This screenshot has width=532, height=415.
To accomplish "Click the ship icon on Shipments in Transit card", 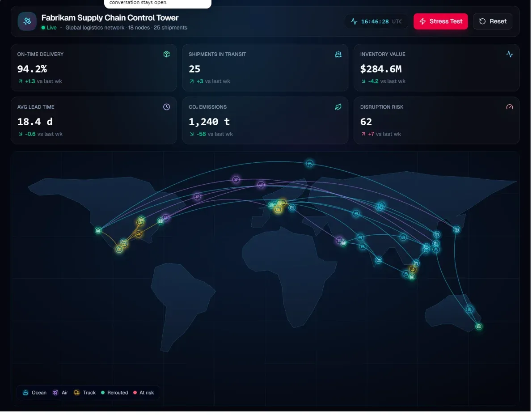I will 338,54.
